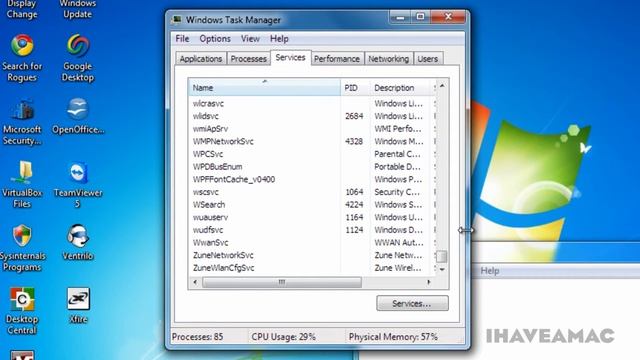
Task: Switch to the Performance tab
Action: coord(337,59)
